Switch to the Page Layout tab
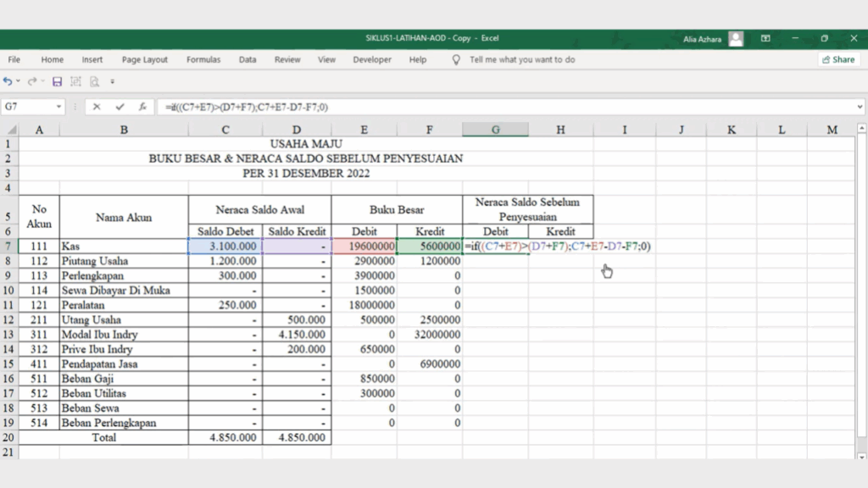 [144, 59]
